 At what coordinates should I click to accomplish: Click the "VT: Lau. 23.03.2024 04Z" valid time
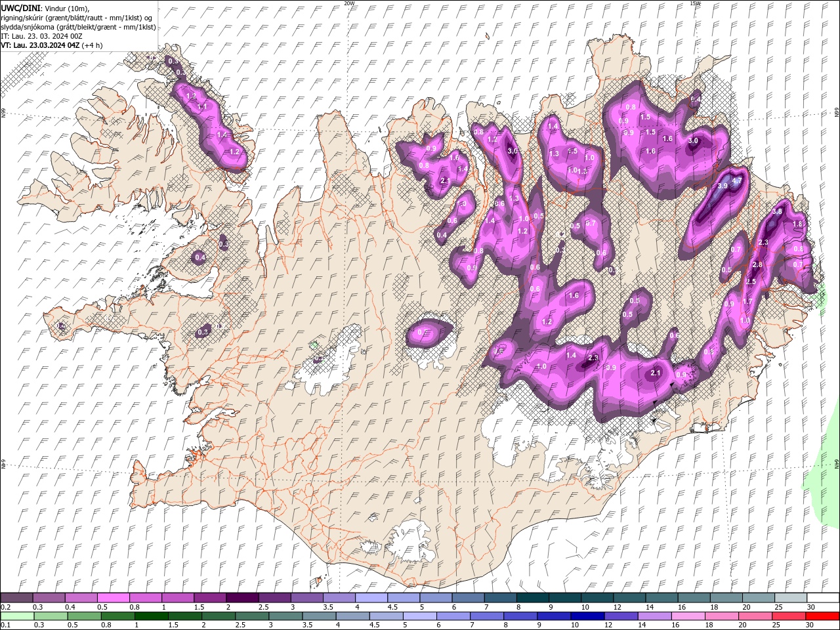coord(40,45)
